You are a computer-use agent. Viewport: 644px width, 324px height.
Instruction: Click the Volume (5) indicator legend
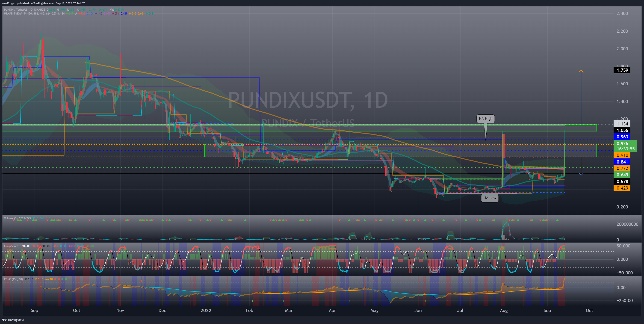[11, 218]
